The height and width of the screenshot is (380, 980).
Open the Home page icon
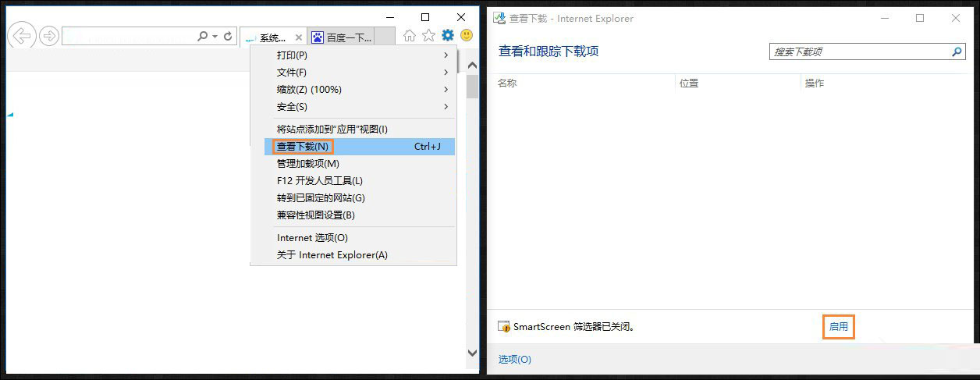pos(409,35)
